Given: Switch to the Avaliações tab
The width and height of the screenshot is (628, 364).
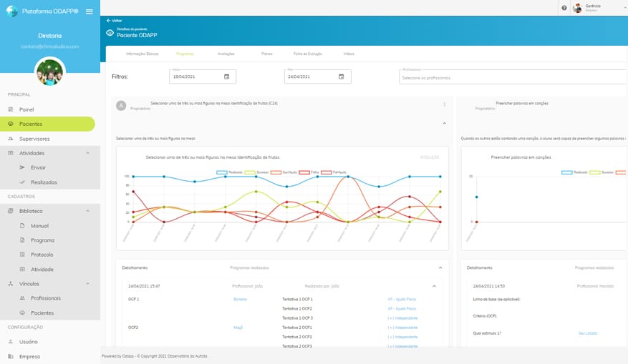Looking at the screenshot, I should [x=226, y=54].
